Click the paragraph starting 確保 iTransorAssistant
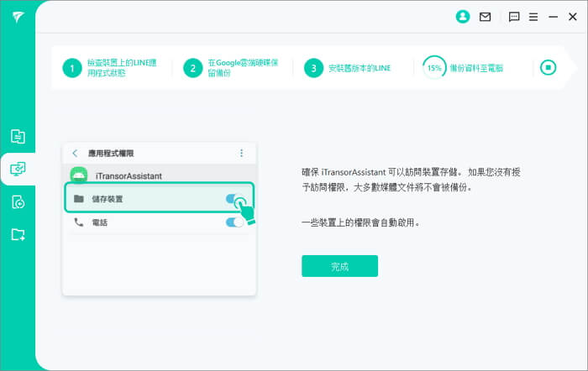 tap(411, 180)
